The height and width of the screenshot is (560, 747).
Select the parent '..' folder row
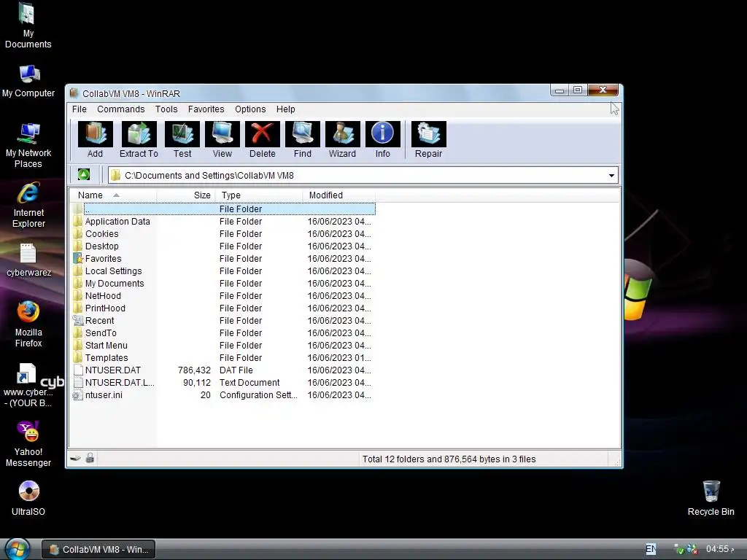[224, 209]
